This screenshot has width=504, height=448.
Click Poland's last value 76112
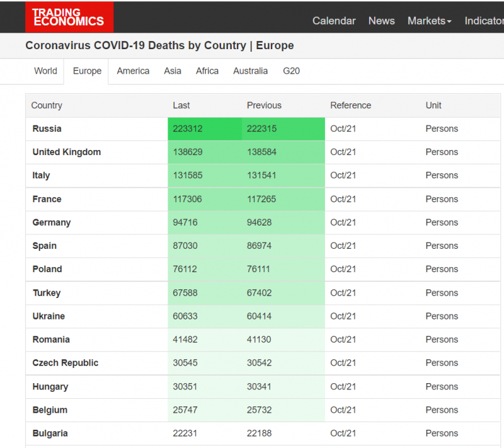tap(185, 269)
